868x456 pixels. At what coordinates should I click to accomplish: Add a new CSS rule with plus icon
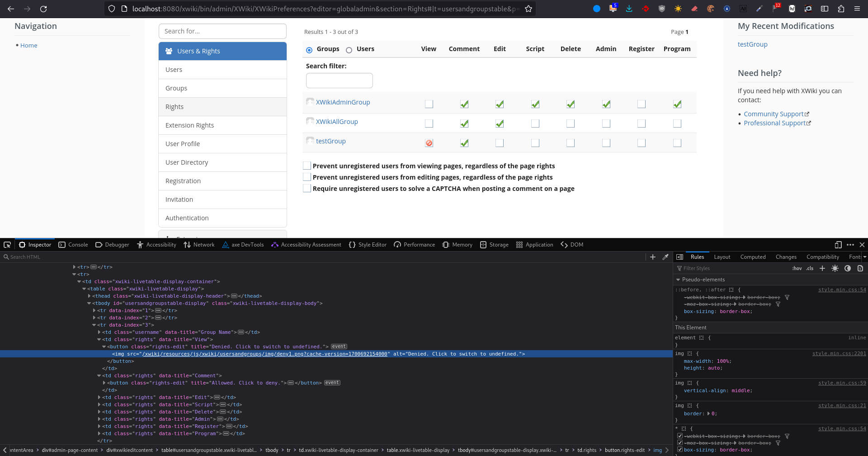click(x=822, y=268)
